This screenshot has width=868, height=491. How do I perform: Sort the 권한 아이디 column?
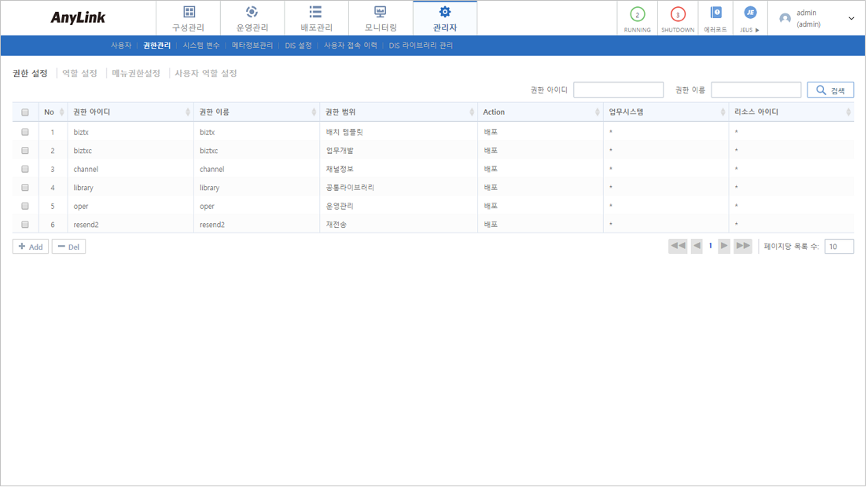click(x=188, y=112)
